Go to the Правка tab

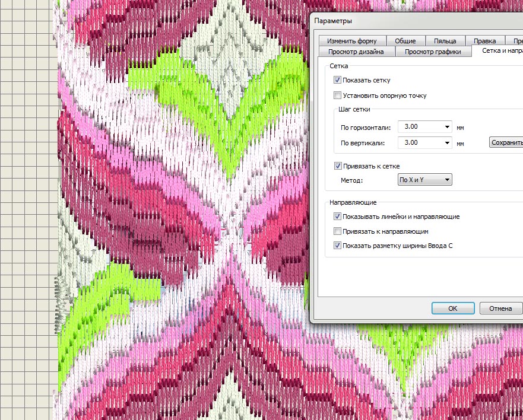(485, 41)
